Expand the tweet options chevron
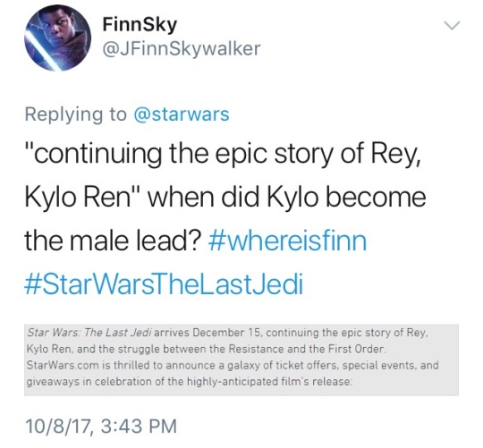 click(452, 25)
